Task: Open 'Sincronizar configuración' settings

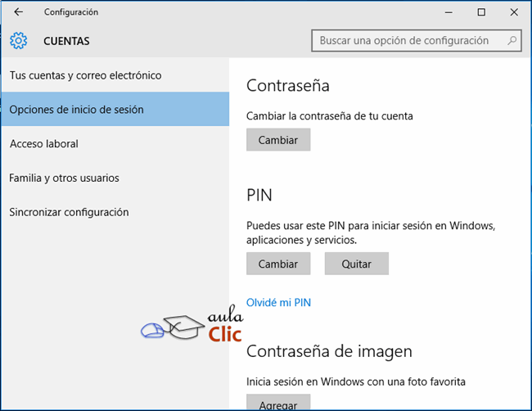Action: (70, 212)
